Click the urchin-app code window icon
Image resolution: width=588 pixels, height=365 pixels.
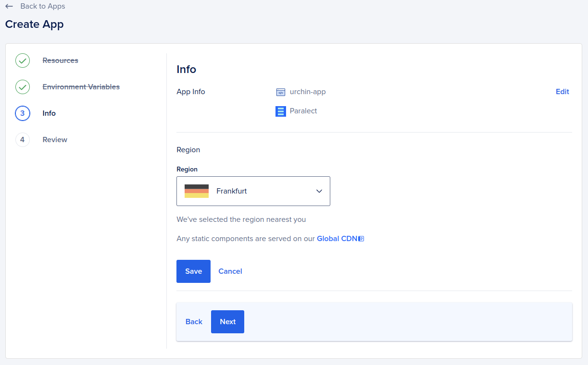tap(280, 92)
